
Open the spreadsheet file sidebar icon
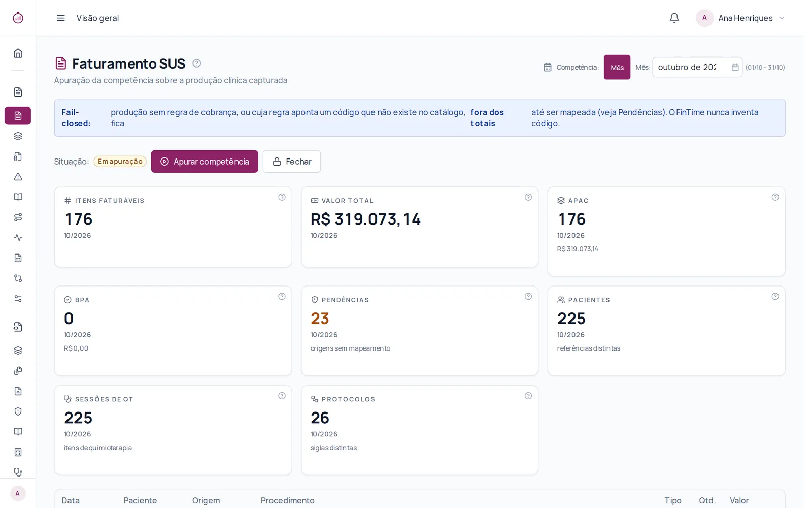pos(18,258)
